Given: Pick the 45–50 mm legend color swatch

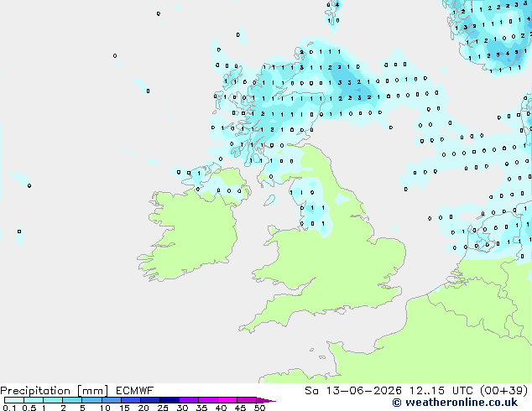Looking at the screenshot, I should (247, 400).
